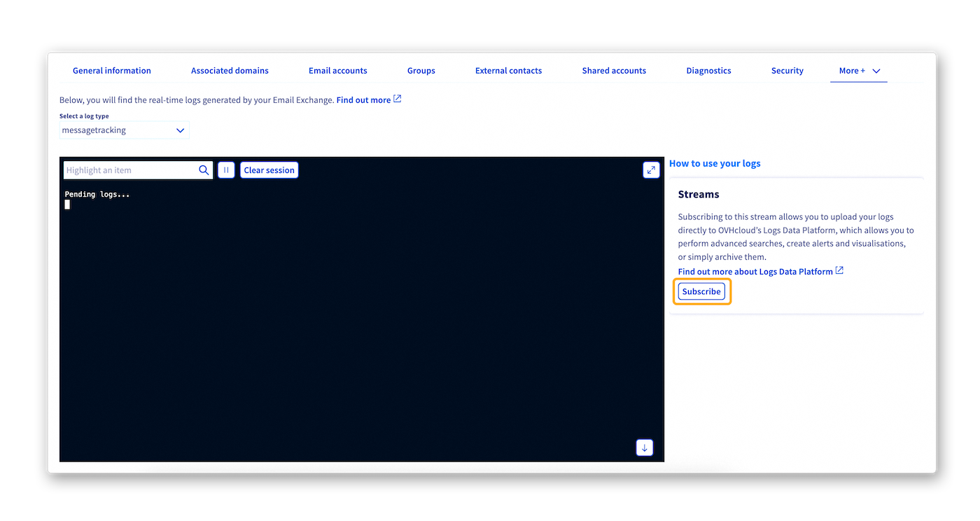Select the General information tab
The image size is (980, 521).
point(111,70)
